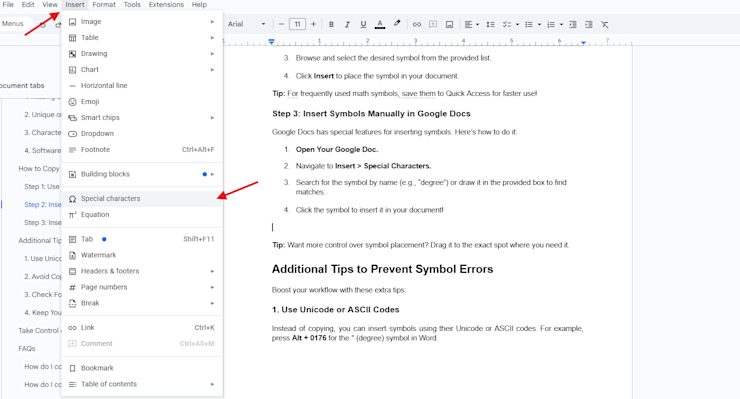The height and width of the screenshot is (399, 740).
Task: Expand the Smart chips submenu
Action: coord(142,118)
